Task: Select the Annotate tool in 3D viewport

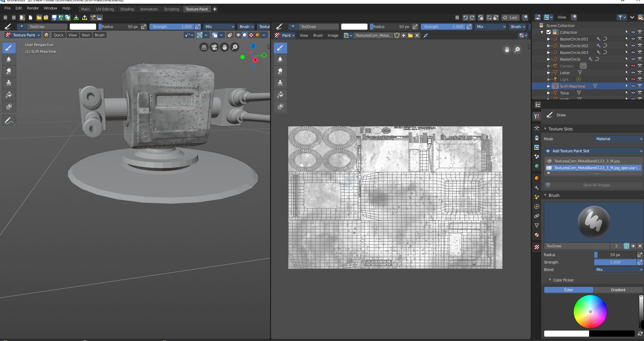Action: click(9, 121)
